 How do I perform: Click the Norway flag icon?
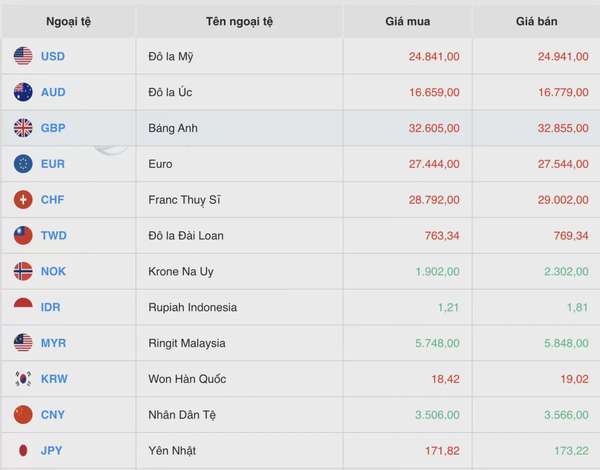click(x=23, y=271)
